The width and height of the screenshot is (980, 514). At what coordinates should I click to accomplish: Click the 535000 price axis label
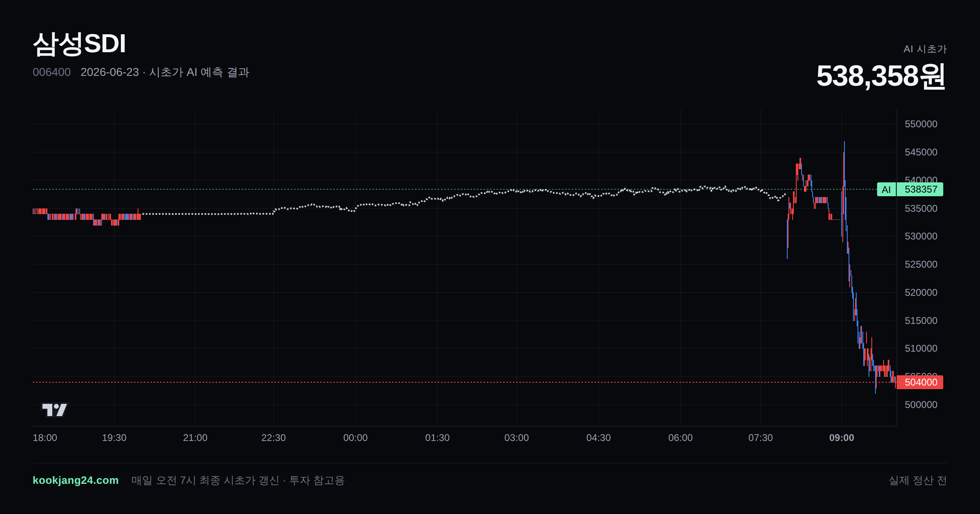click(921, 208)
